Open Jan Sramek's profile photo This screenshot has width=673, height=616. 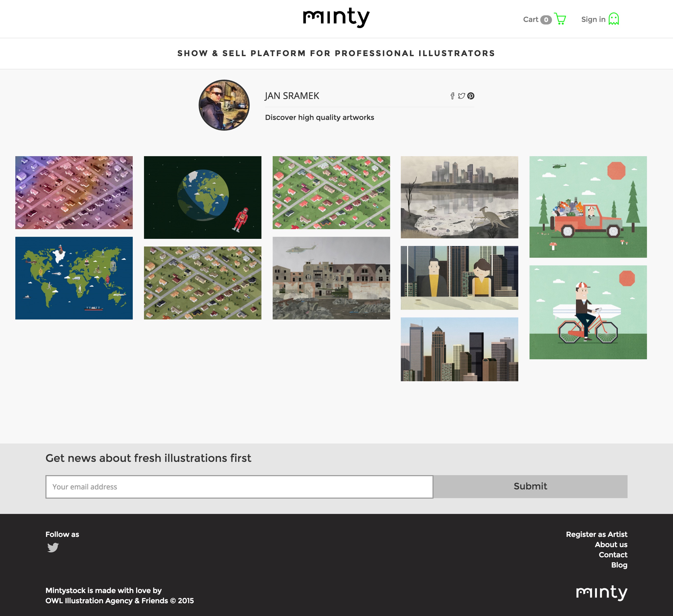[224, 105]
